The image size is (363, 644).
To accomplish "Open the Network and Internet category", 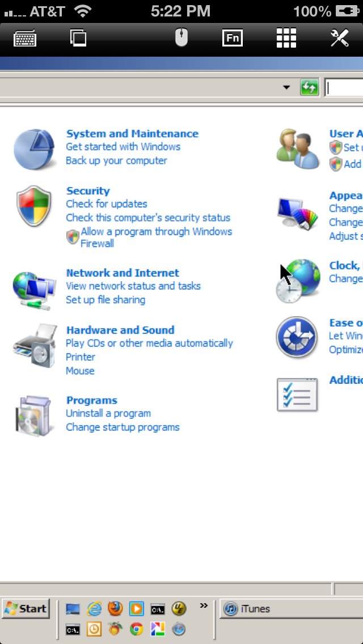I will 123,273.
